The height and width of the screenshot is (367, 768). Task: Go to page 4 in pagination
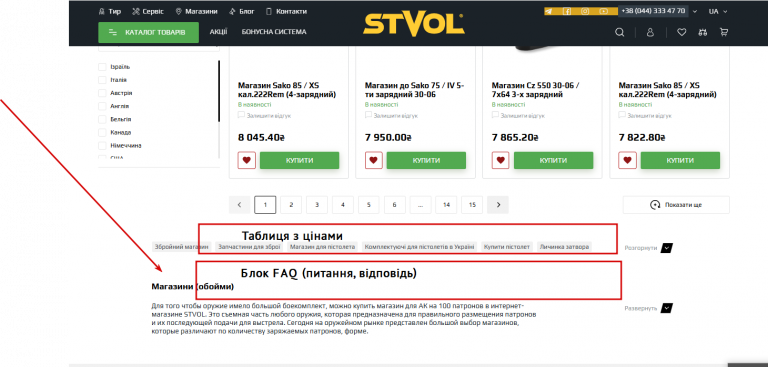click(343, 205)
